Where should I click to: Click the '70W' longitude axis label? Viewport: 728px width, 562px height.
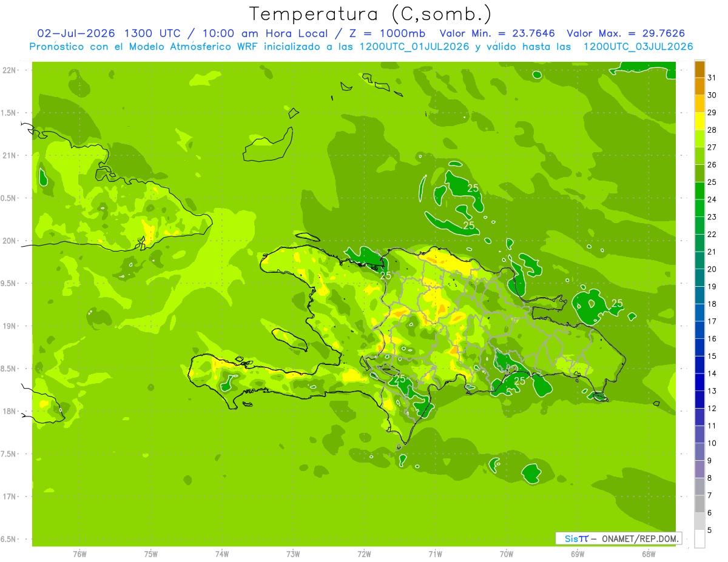(507, 554)
